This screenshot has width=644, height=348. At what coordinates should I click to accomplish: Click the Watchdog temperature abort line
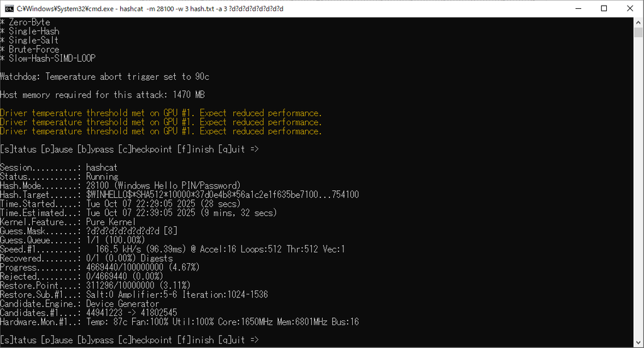pos(104,77)
